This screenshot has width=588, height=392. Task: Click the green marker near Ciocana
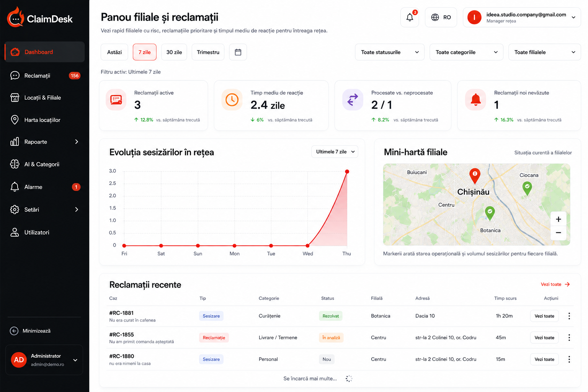pyautogui.click(x=527, y=188)
